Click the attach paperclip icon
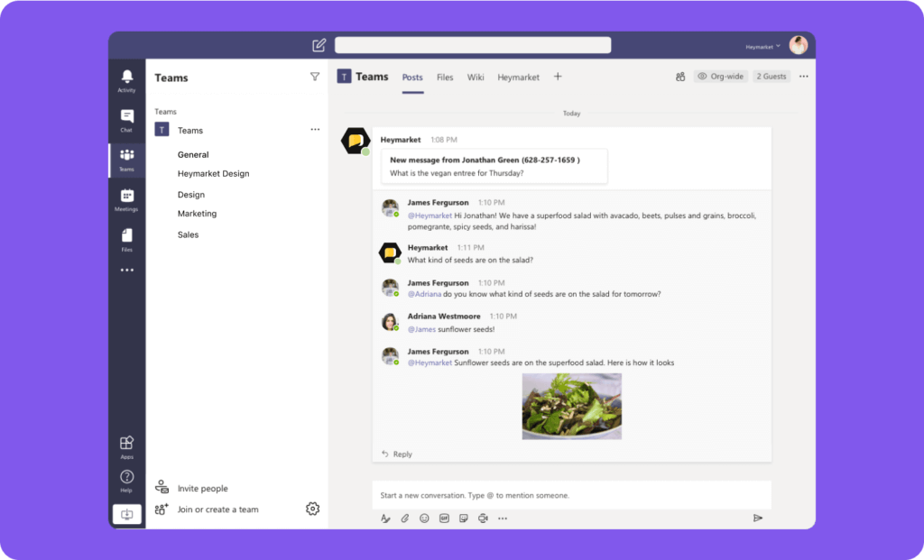This screenshot has width=924, height=560. pyautogui.click(x=405, y=519)
